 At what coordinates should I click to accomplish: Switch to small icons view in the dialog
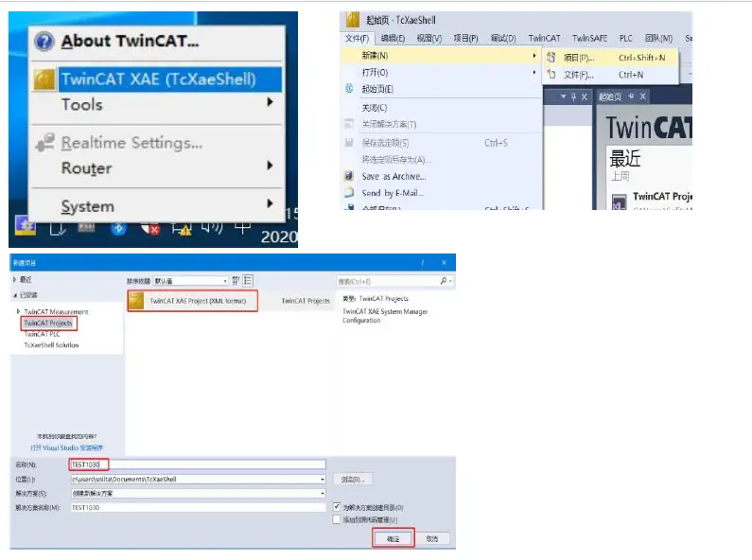tap(236, 281)
